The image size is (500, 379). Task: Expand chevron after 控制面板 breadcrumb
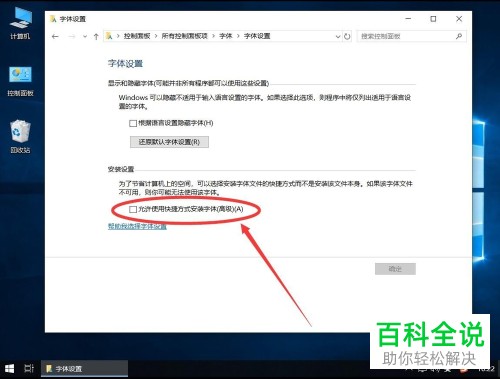(156, 36)
